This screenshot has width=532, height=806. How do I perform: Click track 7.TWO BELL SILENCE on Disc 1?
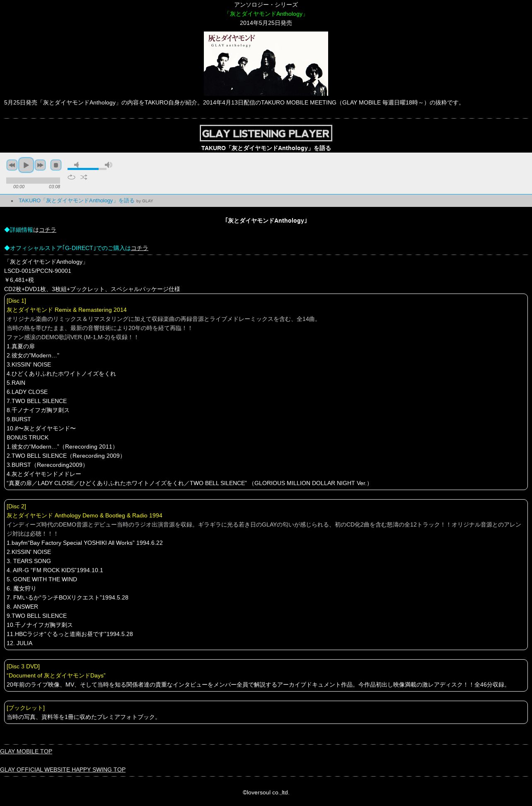(36, 401)
